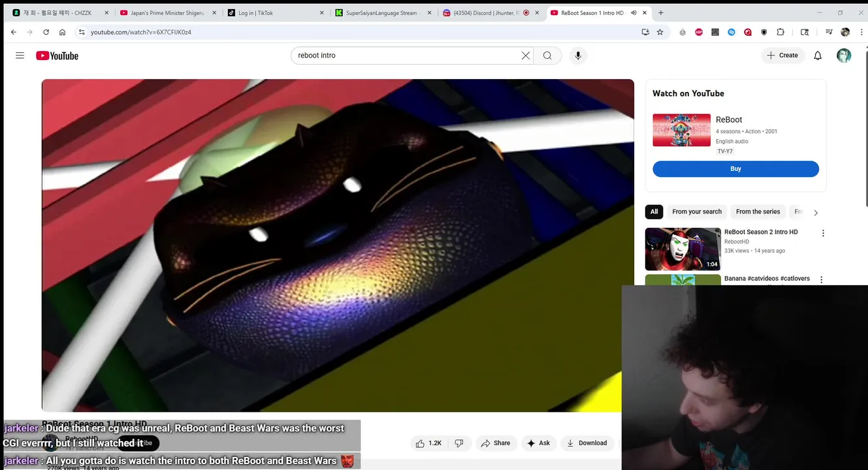Viewport: 868px width, 470px height.
Task: Mute the ReBoot Season 1 Intro tab audio
Action: pos(634,12)
